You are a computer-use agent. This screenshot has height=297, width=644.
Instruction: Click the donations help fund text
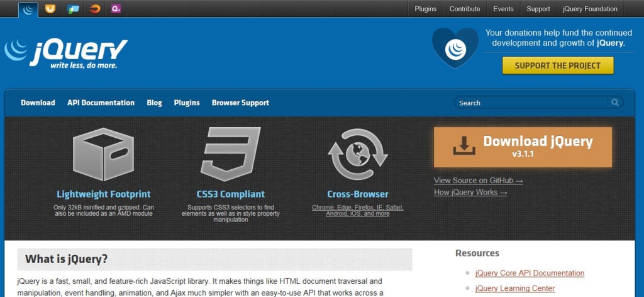(558, 38)
